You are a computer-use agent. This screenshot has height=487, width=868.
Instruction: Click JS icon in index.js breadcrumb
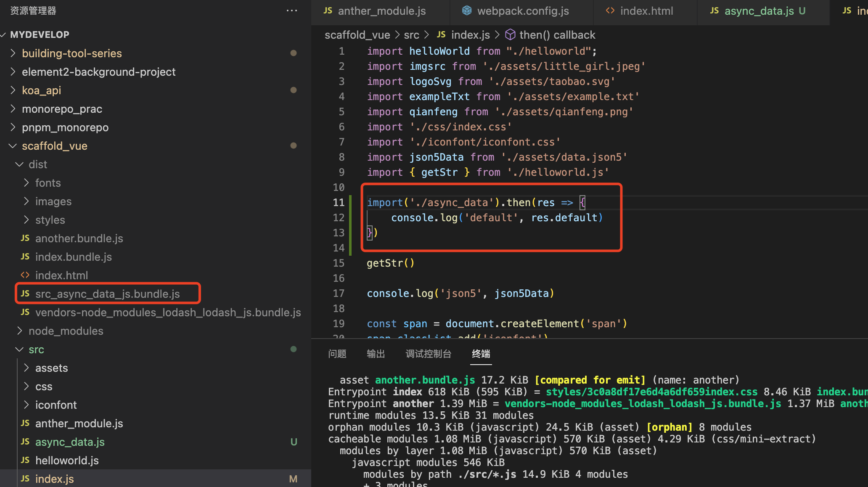tap(441, 34)
